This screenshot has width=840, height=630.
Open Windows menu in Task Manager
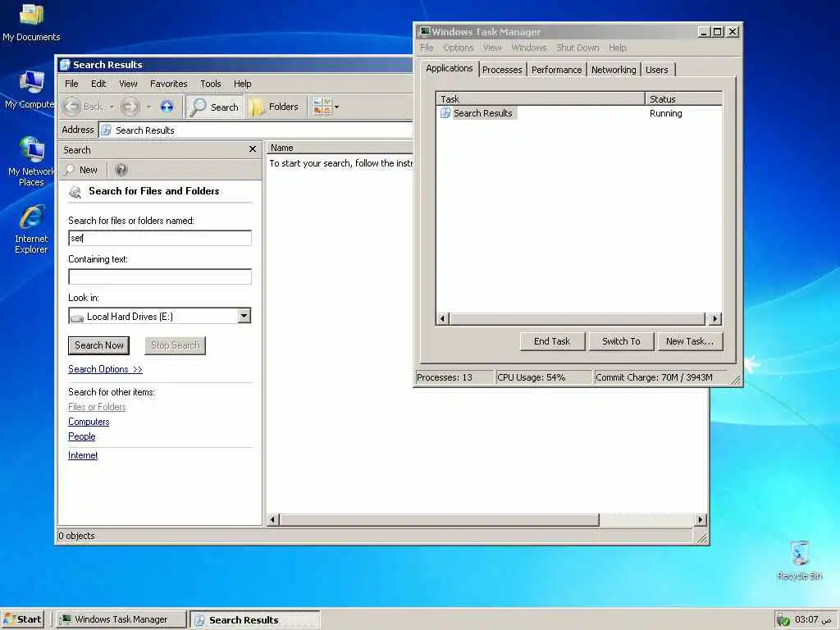coord(529,48)
